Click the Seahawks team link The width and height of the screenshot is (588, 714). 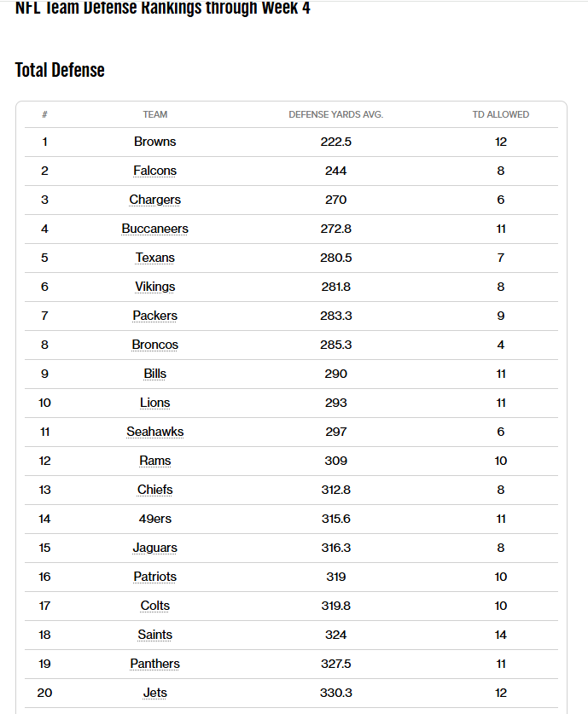click(x=155, y=432)
